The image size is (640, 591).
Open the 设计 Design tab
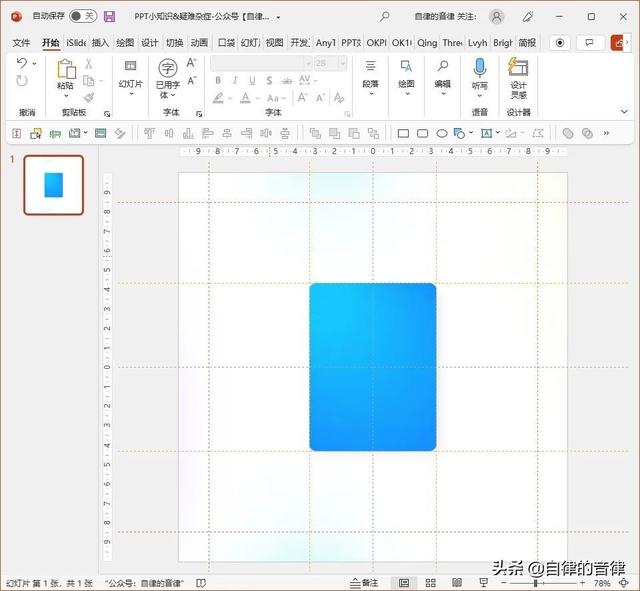[150, 42]
